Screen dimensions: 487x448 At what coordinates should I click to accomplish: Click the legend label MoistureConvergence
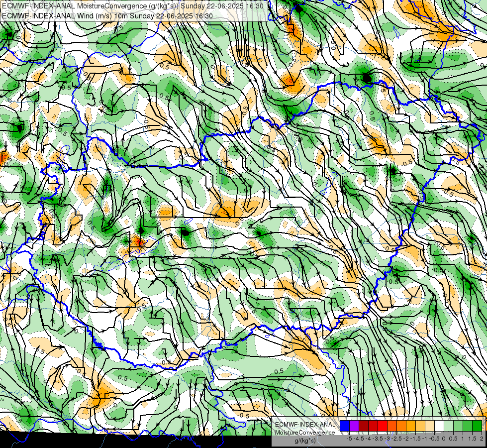[x=305, y=433]
